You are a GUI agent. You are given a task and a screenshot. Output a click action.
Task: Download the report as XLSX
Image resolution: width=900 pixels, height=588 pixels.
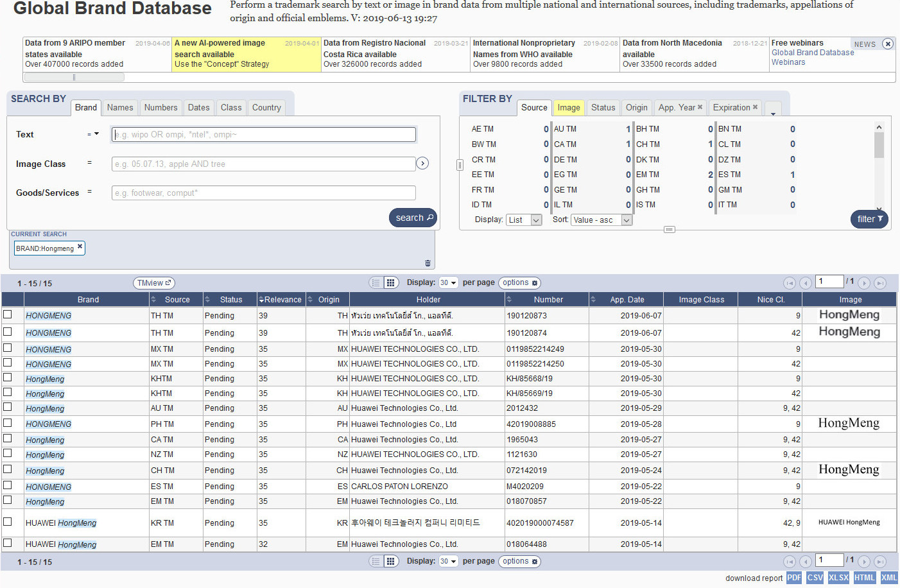838,578
